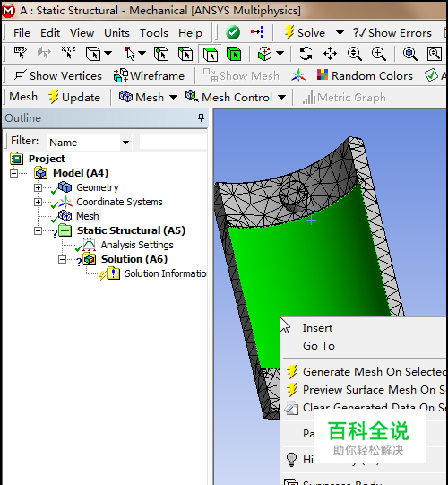The width and height of the screenshot is (448, 485).
Task: Collapse the Static Structural (A5) node
Action: (38, 231)
